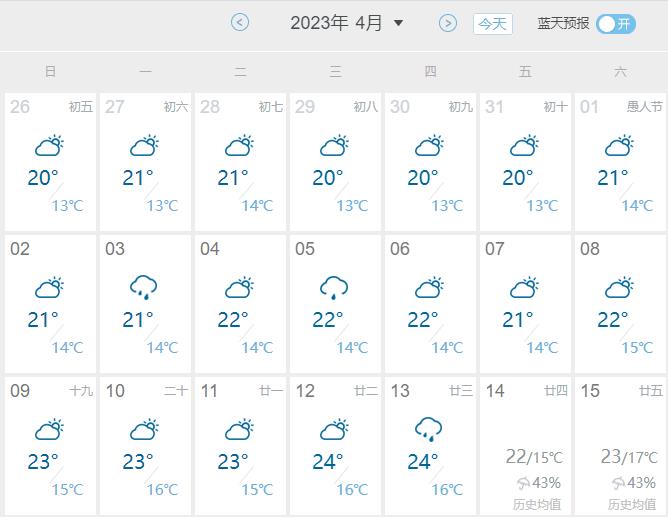Click the umbrella 43% icon on April 14
668x517 pixels.
(524, 483)
